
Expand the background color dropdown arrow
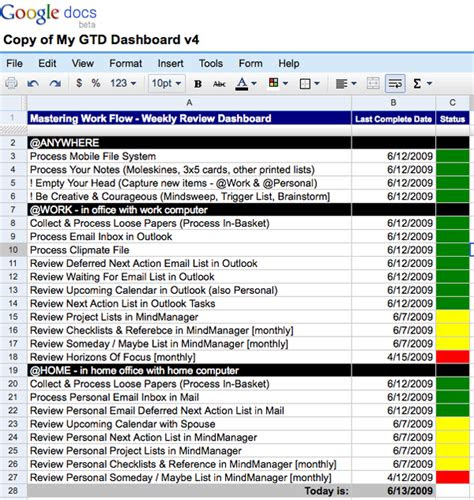point(285,83)
